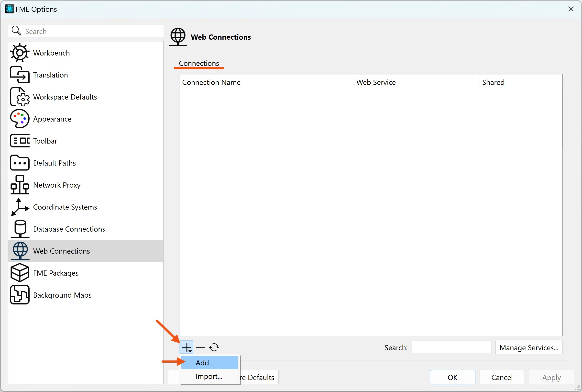Image resolution: width=582 pixels, height=392 pixels.
Task: Sort by Shared column header
Action: tap(521, 82)
